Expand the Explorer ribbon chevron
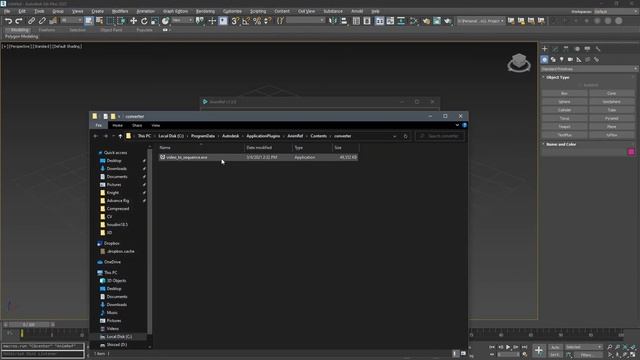640x360 pixels. (457, 125)
